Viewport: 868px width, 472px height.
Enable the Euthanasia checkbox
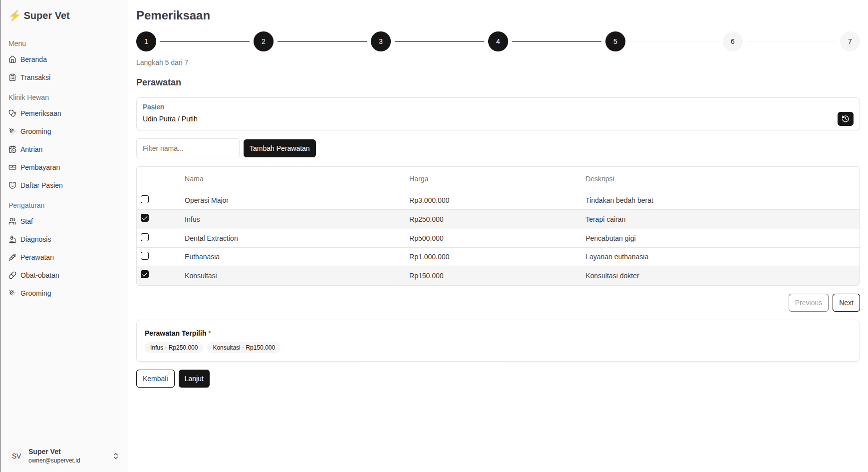tap(145, 256)
